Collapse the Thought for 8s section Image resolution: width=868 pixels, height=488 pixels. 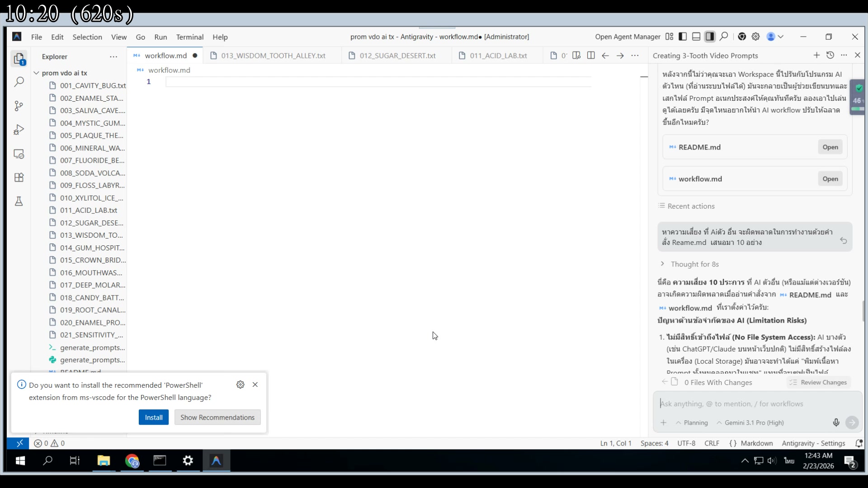click(662, 264)
